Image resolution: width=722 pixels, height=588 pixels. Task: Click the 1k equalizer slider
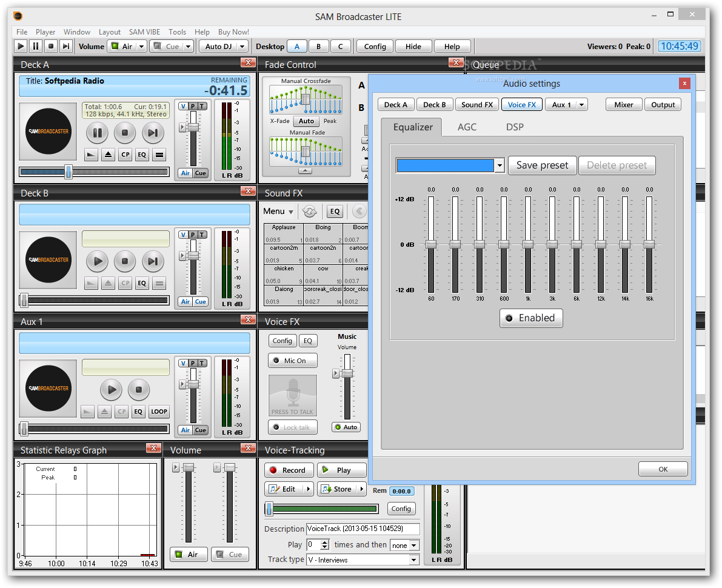(x=528, y=244)
